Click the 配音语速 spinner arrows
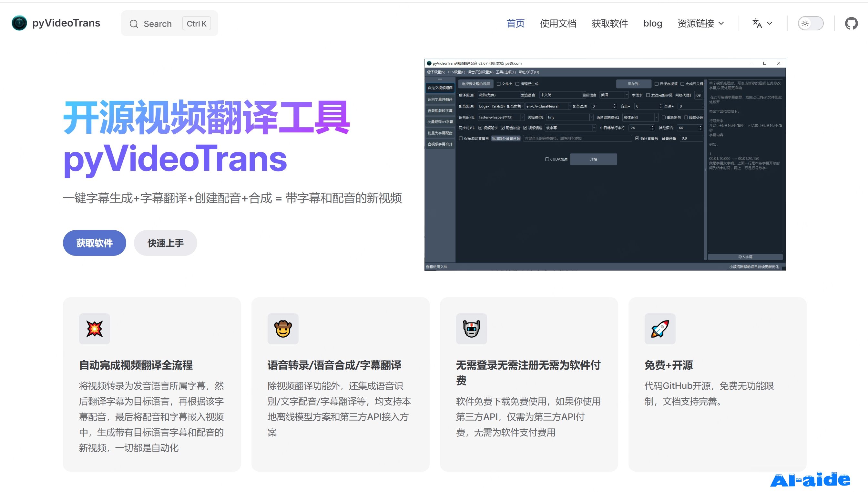 click(614, 106)
